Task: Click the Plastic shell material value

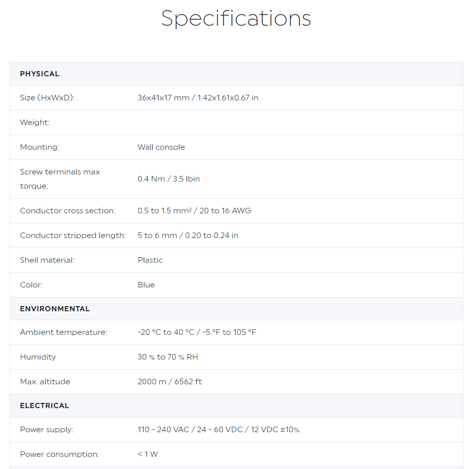Action: (150, 260)
